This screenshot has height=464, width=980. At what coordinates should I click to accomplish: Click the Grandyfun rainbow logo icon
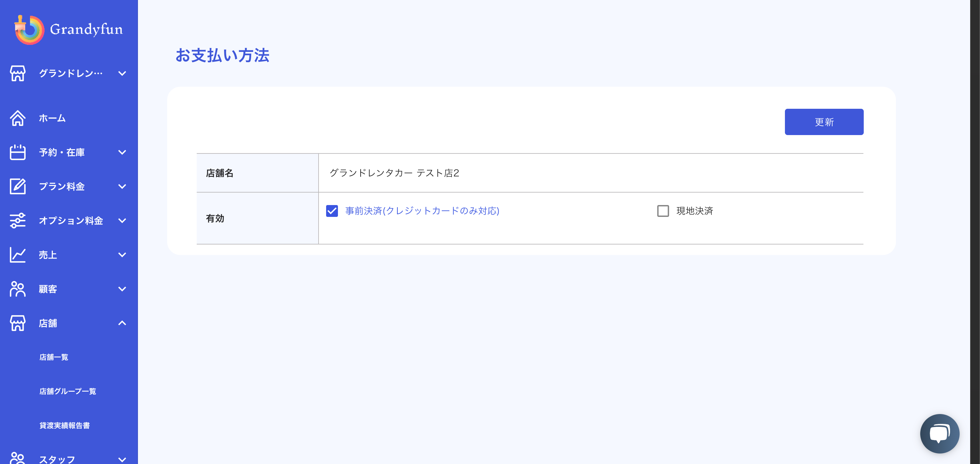tap(29, 30)
